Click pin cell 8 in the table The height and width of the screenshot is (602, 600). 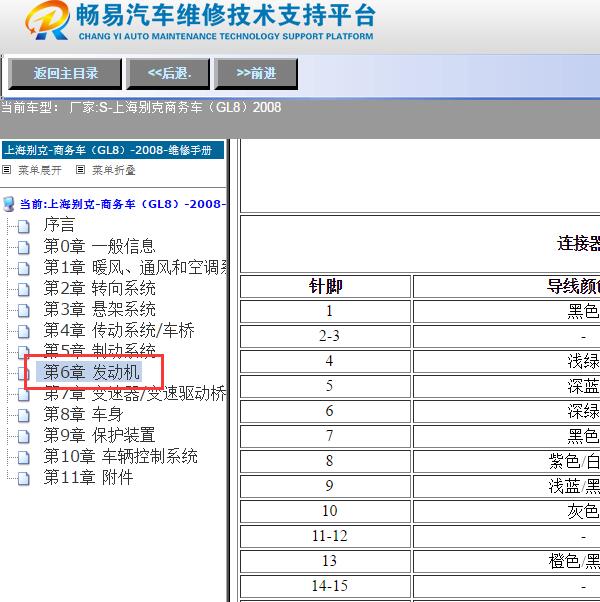pos(326,461)
